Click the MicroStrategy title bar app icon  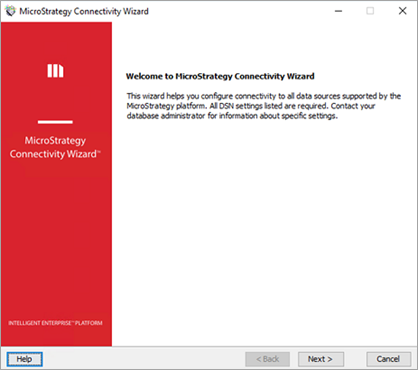(x=11, y=11)
